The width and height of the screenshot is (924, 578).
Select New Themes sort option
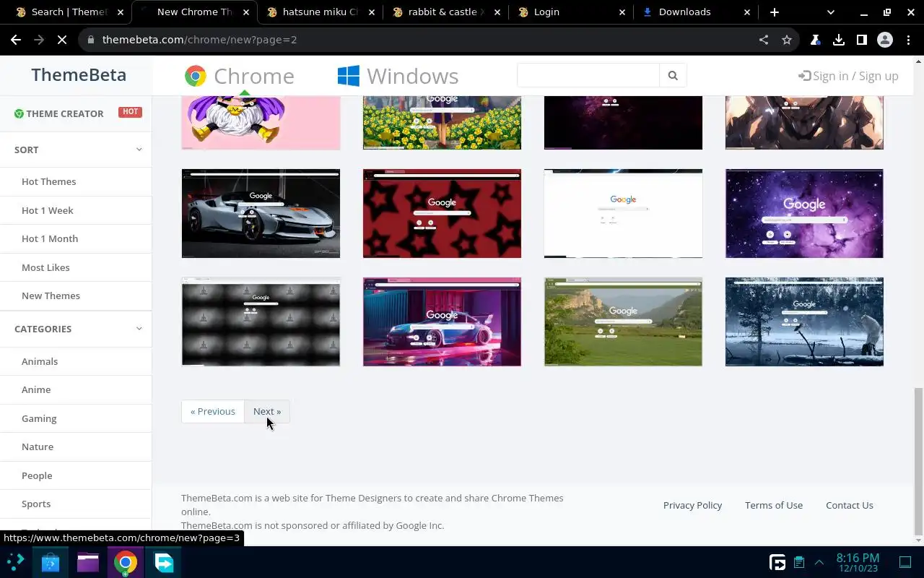[51, 296]
